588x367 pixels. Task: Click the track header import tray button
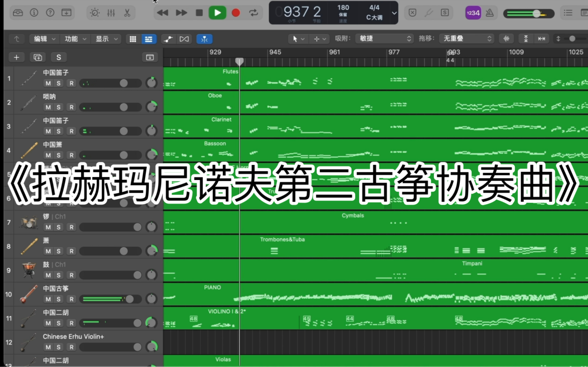coord(150,57)
